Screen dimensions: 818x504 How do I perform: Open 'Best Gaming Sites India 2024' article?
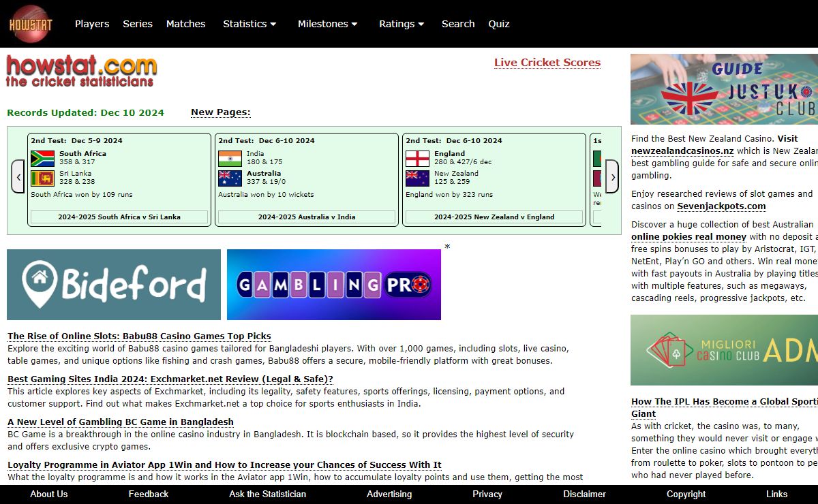pyautogui.click(x=170, y=379)
